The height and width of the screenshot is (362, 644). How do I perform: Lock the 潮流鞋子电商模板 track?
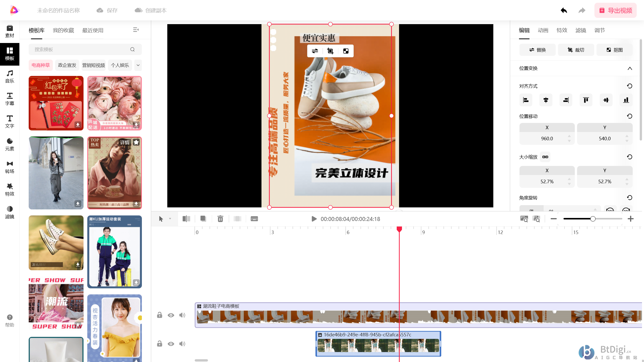click(x=159, y=315)
